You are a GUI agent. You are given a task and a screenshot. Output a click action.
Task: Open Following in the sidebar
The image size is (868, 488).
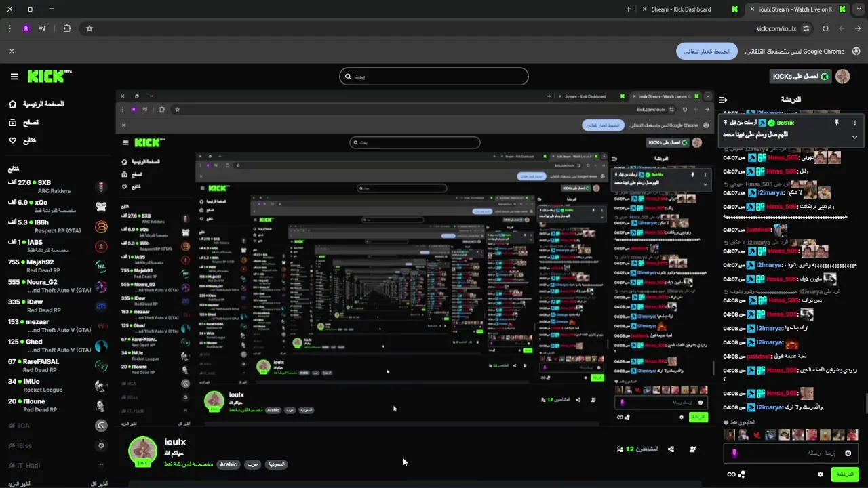pyautogui.click(x=22, y=141)
